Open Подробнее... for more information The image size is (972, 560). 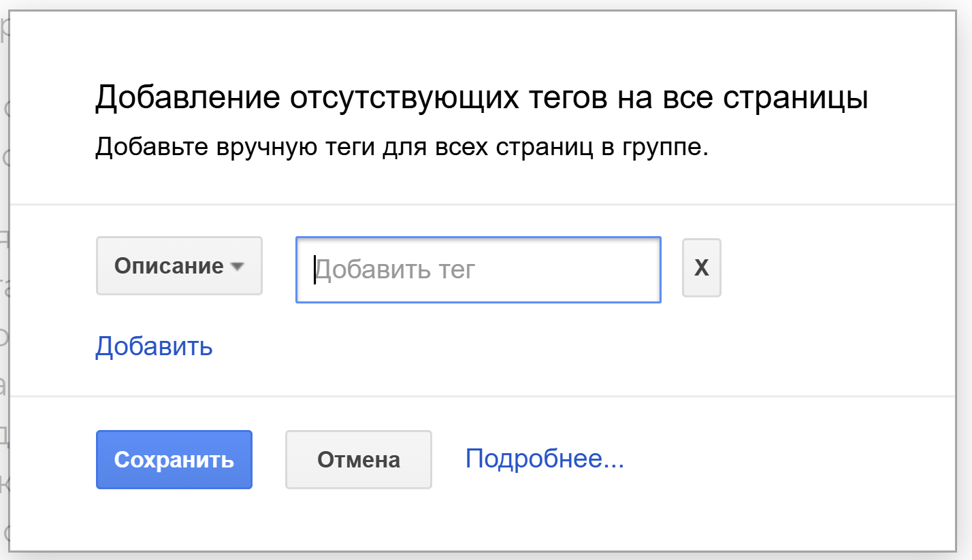pyautogui.click(x=544, y=459)
